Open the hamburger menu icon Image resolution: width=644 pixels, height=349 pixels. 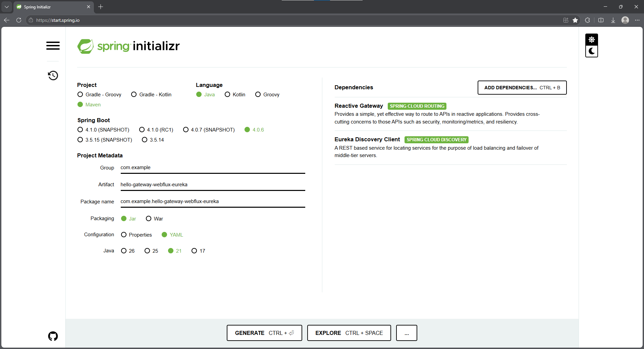coord(53,46)
